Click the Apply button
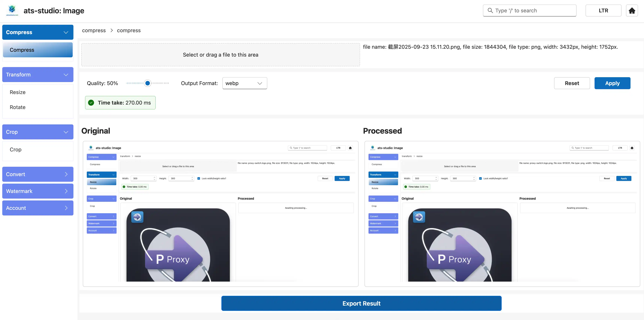Viewport: 644px width, 320px height. point(612,83)
